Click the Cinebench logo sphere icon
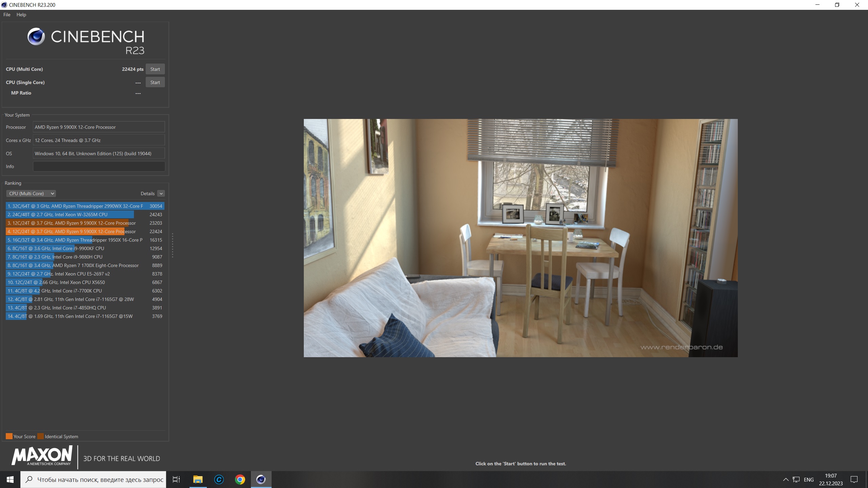The image size is (868, 488). (x=36, y=37)
